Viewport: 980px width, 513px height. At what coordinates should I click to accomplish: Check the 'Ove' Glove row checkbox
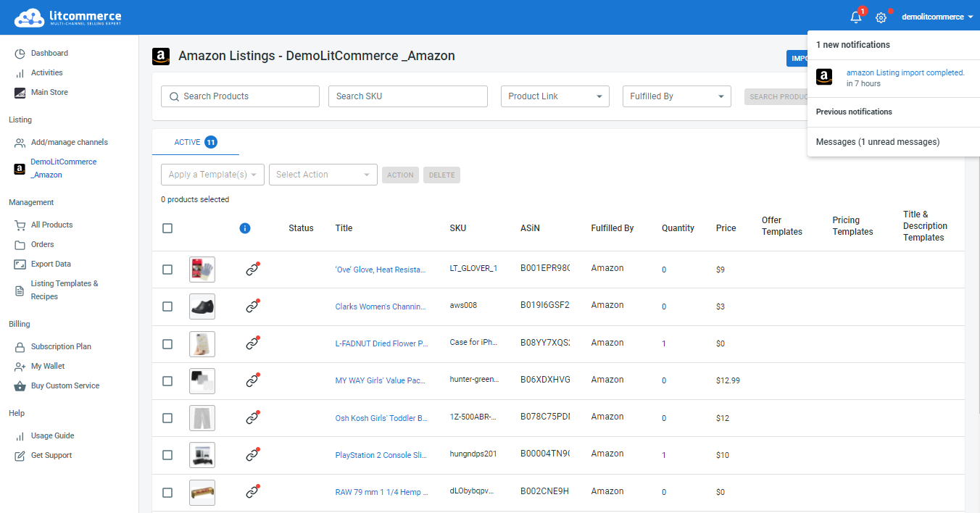pos(167,270)
